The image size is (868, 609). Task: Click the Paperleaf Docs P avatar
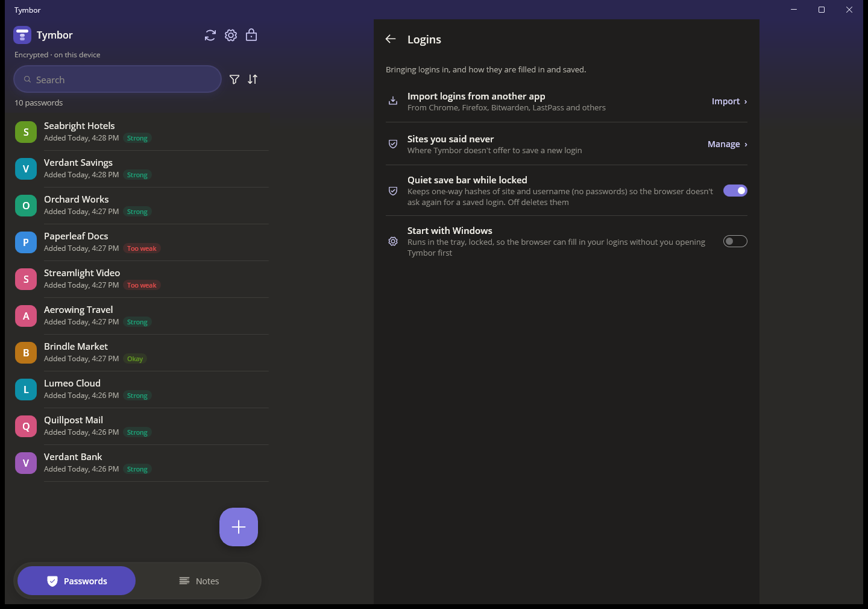26,242
